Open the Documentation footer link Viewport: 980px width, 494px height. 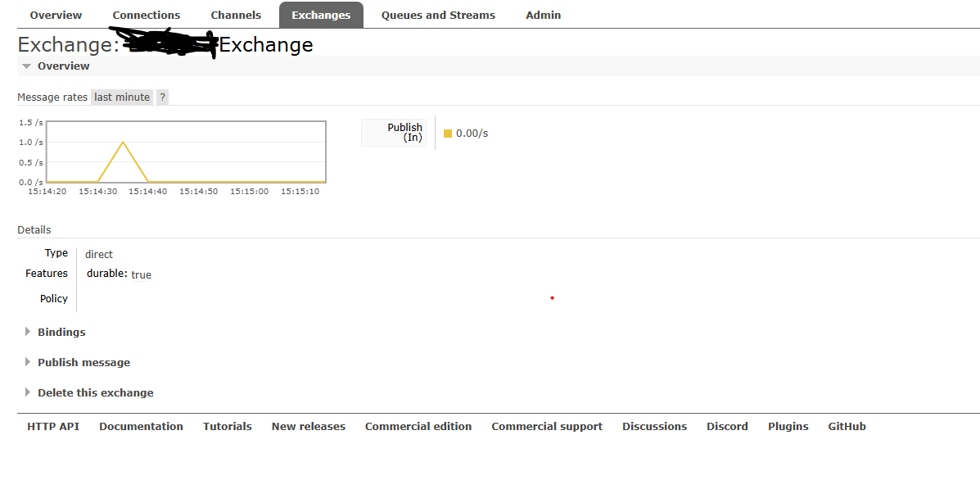coord(141,426)
